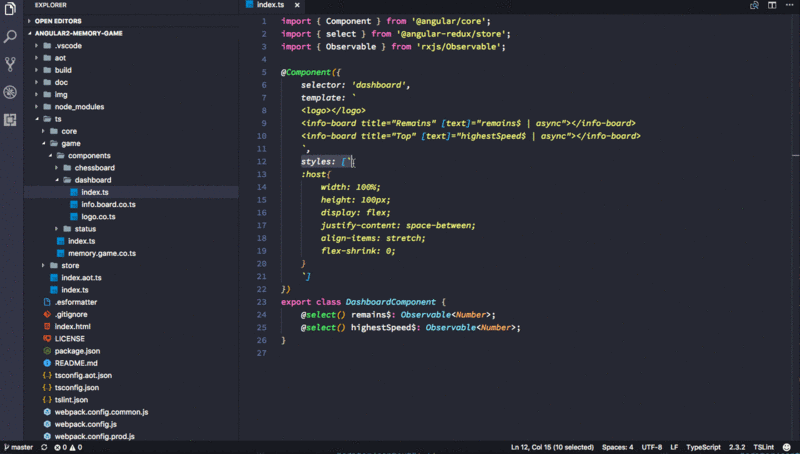Image resolution: width=800 pixels, height=454 pixels.
Task: Open webpack.config.prod.js file
Action: point(94,437)
